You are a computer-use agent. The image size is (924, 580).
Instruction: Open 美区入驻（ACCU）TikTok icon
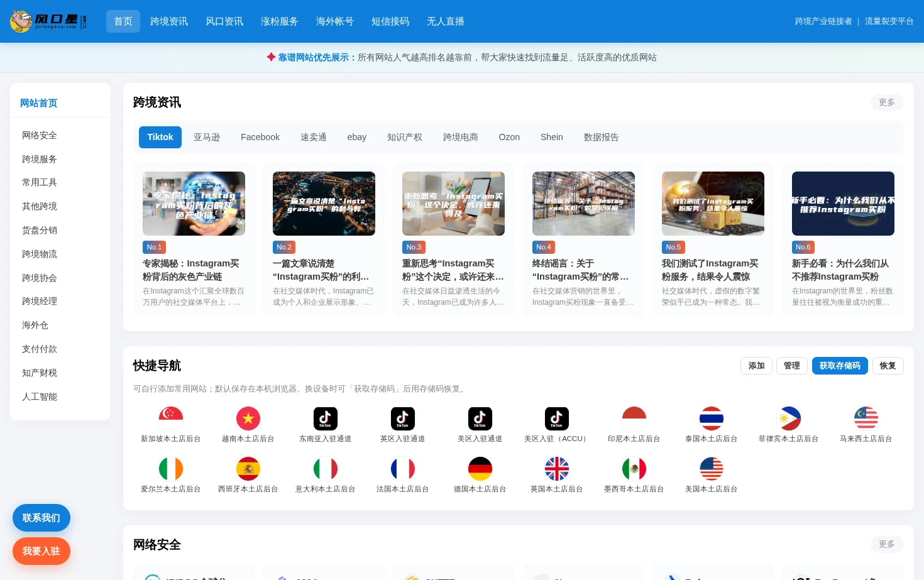coord(557,419)
